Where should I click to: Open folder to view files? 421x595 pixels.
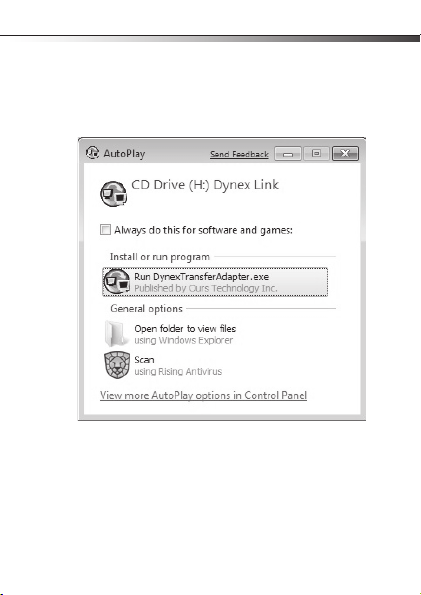185,329
